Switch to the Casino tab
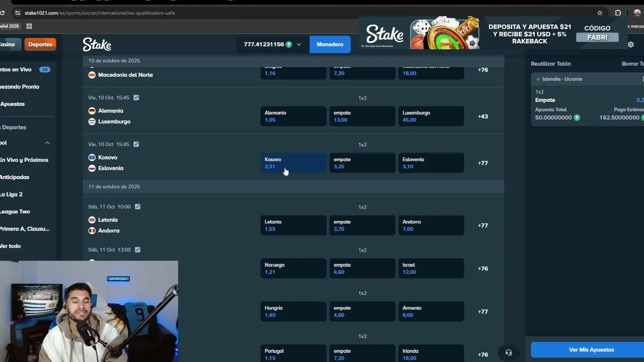Image resolution: width=644 pixels, height=362 pixels. click(8, 44)
